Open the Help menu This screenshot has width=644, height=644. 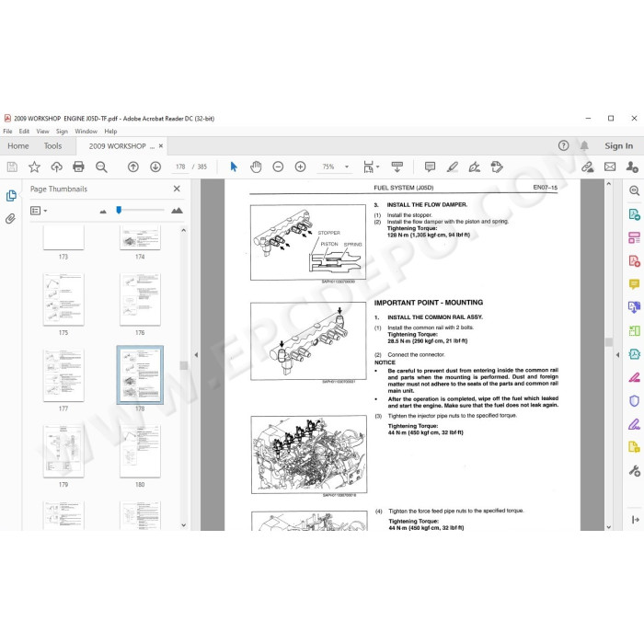(110, 132)
